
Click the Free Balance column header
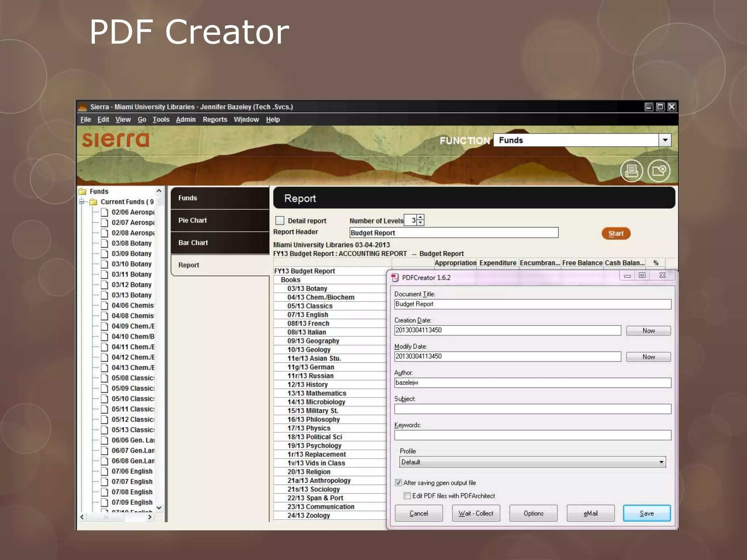pyautogui.click(x=582, y=263)
